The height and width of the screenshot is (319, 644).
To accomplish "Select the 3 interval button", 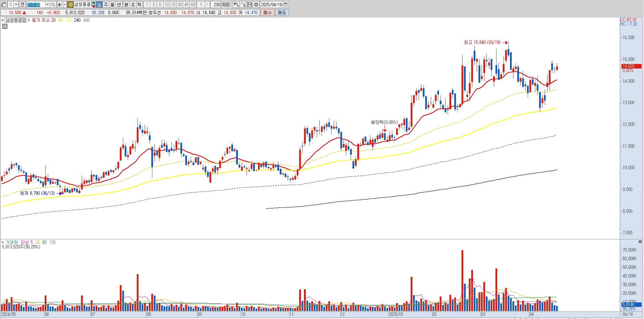I will [153, 4].
